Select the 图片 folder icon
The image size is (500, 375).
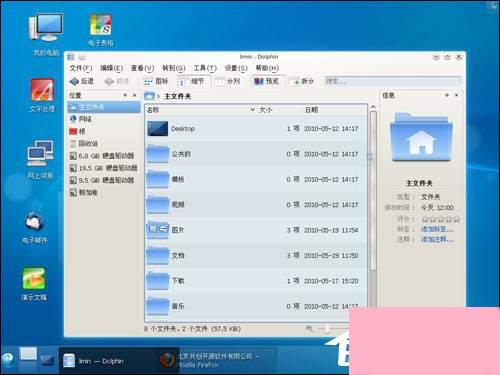click(x=158, y=230)
